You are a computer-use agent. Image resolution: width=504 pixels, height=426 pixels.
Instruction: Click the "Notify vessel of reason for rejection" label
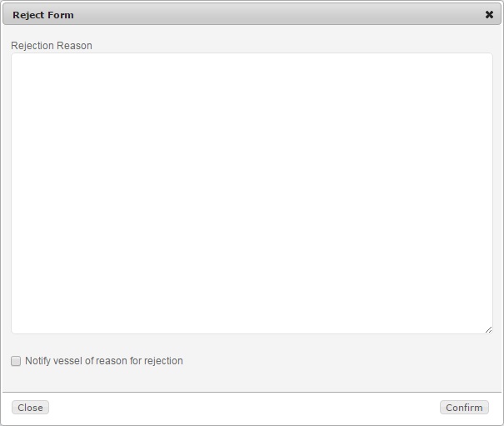click(x=104, y=361)
